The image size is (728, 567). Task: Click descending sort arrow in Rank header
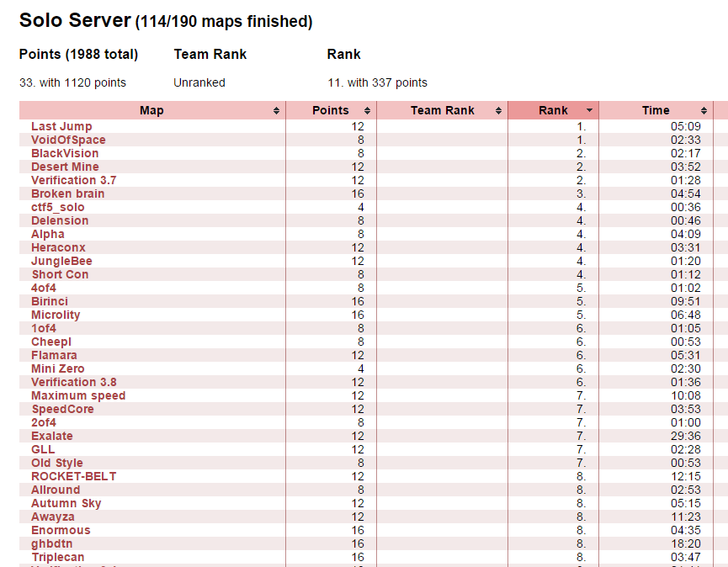(589, 111)
